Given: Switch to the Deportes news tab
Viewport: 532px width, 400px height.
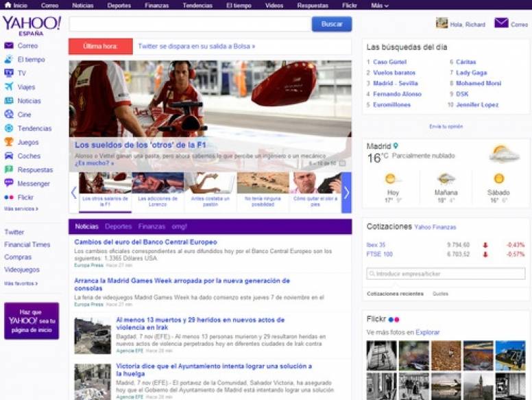Looking at the screenshot, I should pos(118,226).
